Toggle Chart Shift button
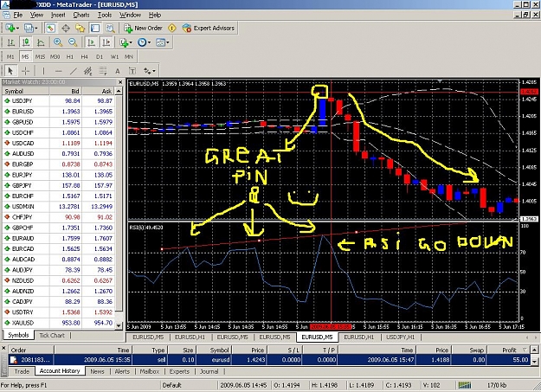The image size is (541, 392). tap(106, 42)
